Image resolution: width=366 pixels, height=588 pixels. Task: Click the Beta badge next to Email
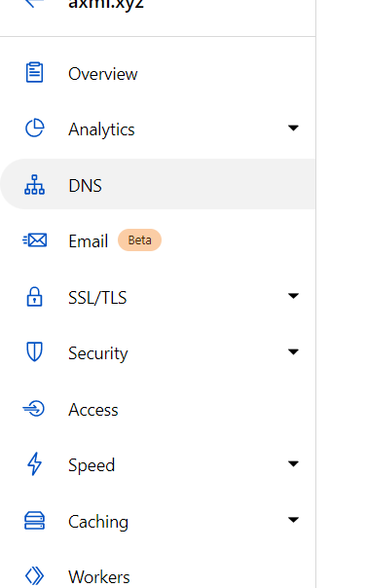click(139, 240)
